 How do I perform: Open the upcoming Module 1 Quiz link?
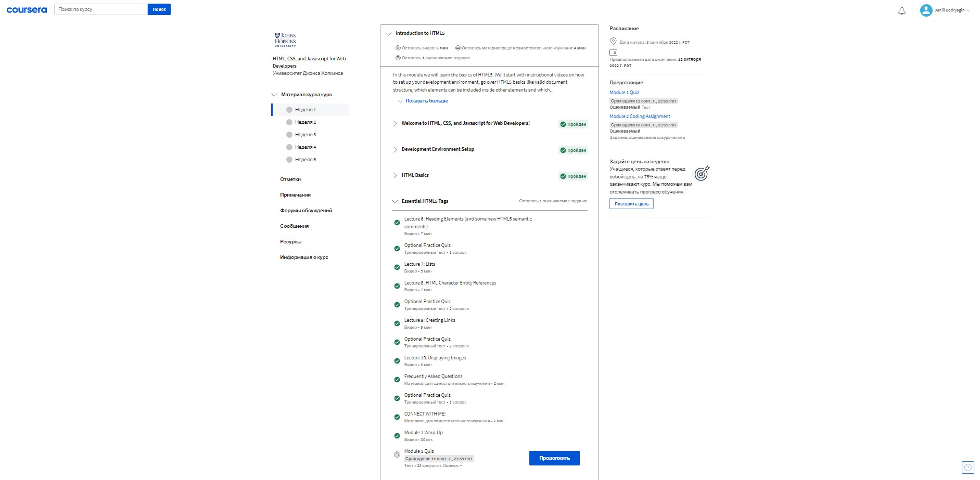625,93
